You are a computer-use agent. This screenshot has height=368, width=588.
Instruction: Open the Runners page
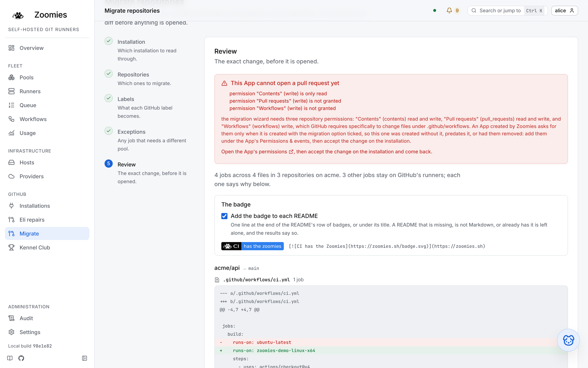point(47,91)
